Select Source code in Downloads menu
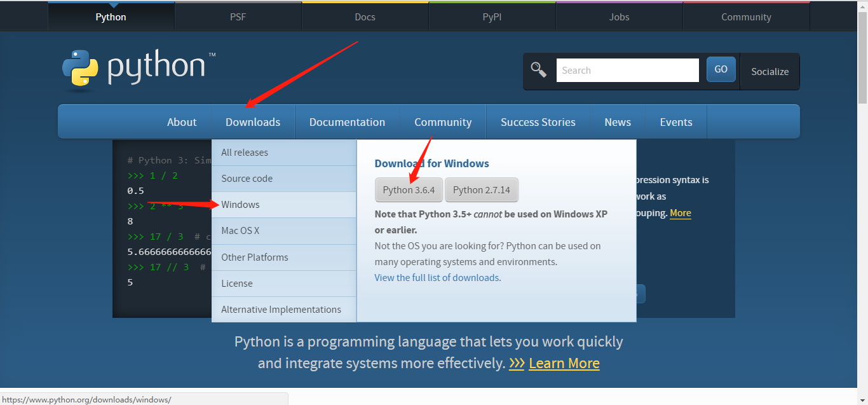This screenshot has height=405, width=868. [x=284, y=179]
